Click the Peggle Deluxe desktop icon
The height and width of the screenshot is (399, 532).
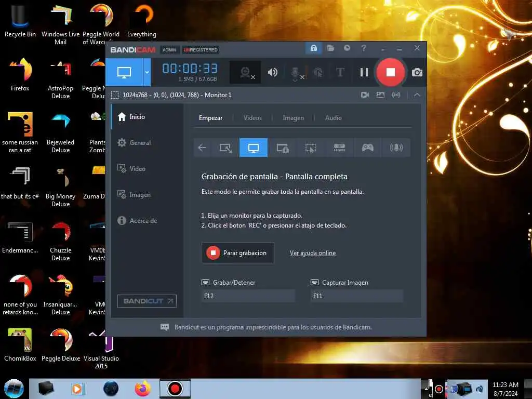click(x=61, y=344)
